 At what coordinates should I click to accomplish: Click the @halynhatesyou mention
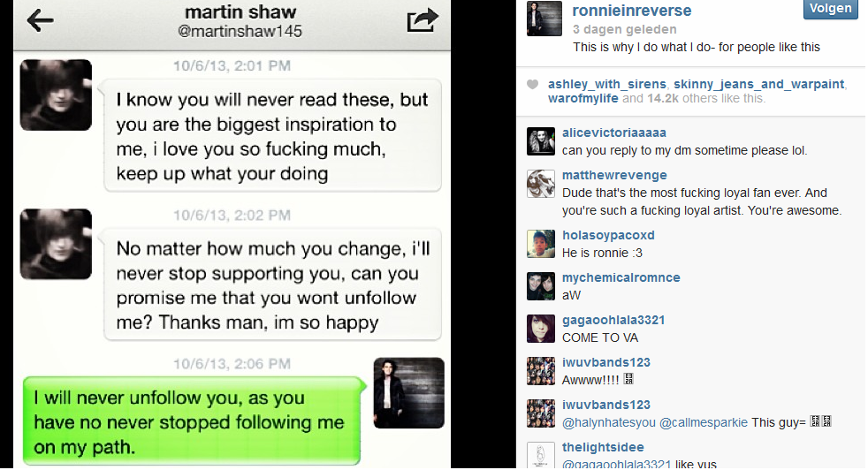pos(608,422)
